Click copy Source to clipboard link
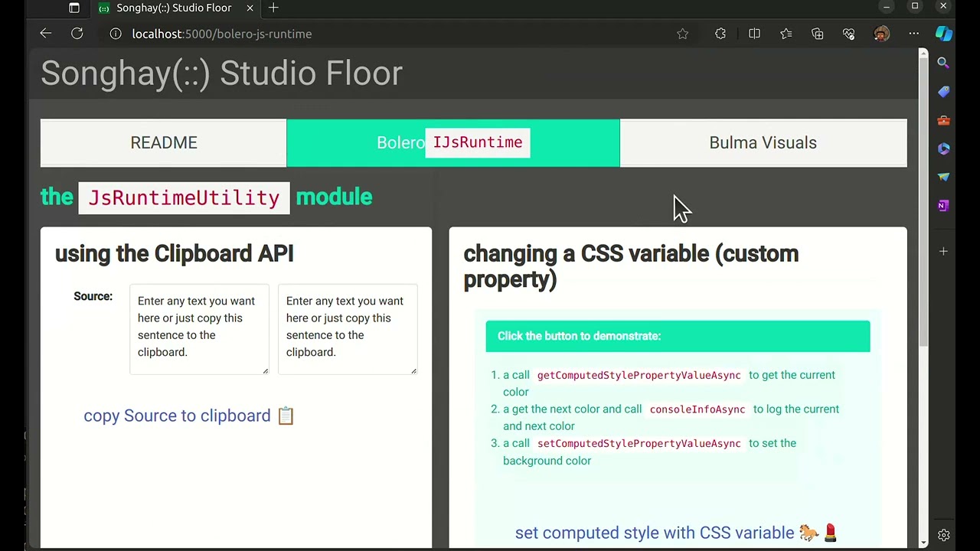Viewport: 980px width, 551px height. [188, 416]
